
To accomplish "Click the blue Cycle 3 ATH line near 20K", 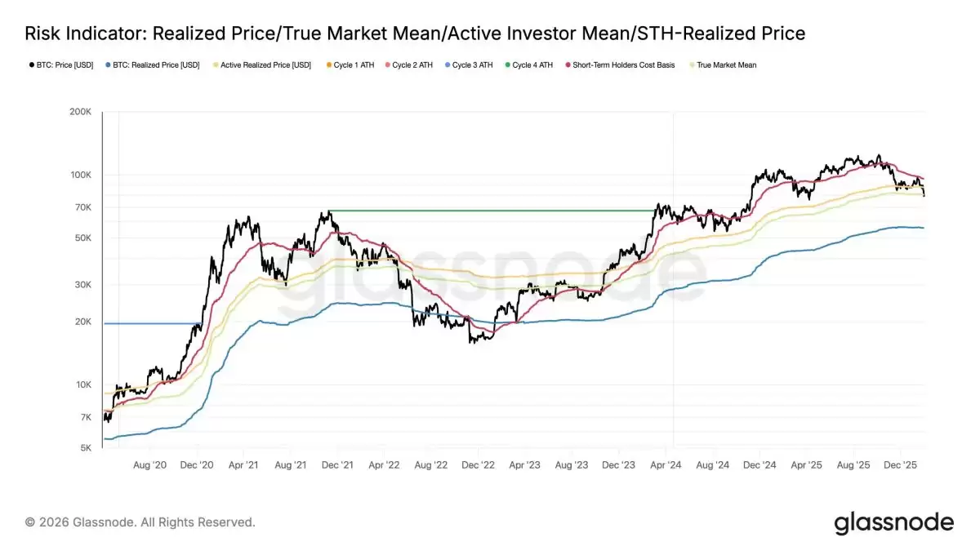I will pos(151,323).
